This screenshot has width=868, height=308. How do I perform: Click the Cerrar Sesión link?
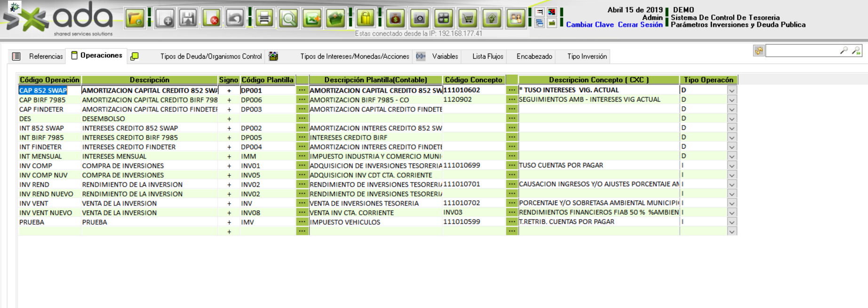click(640, 25)
